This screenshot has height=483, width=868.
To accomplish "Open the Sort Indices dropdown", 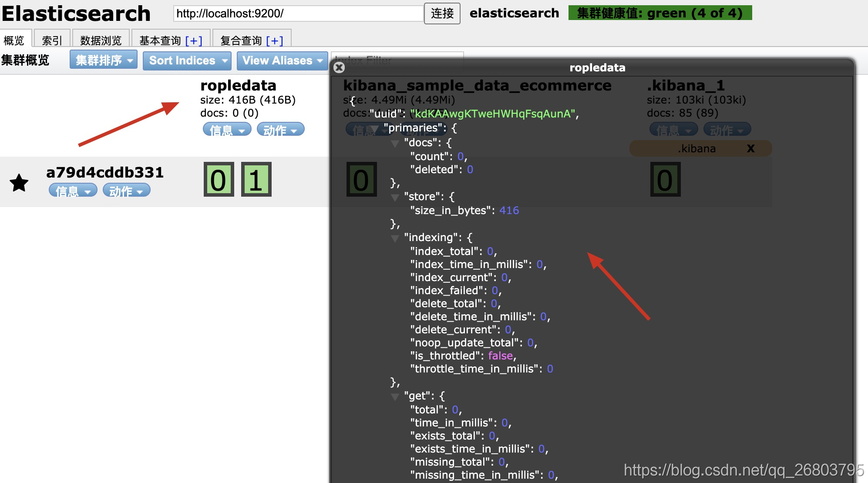I will click(187, 60).
